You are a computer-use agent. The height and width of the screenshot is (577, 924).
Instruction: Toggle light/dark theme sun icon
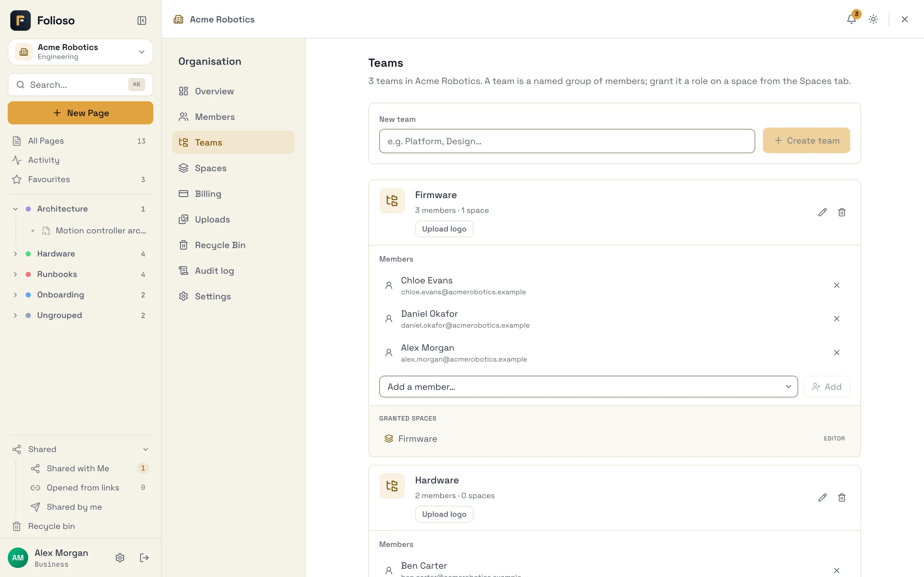[873, 19]
